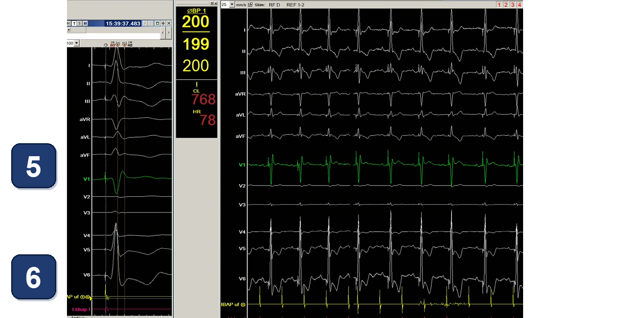
Task: Click the plus icon in review window title bar
Action: coord(163,23)
